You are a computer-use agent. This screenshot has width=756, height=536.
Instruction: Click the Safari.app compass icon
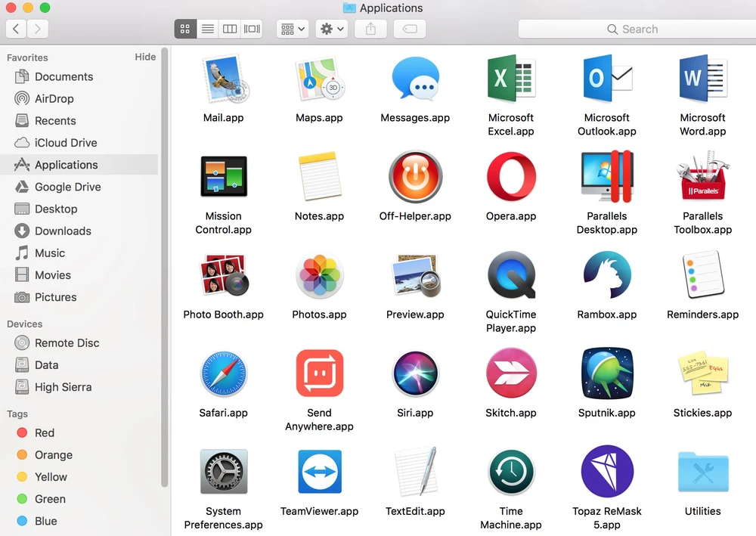click(x=223, y=374)
